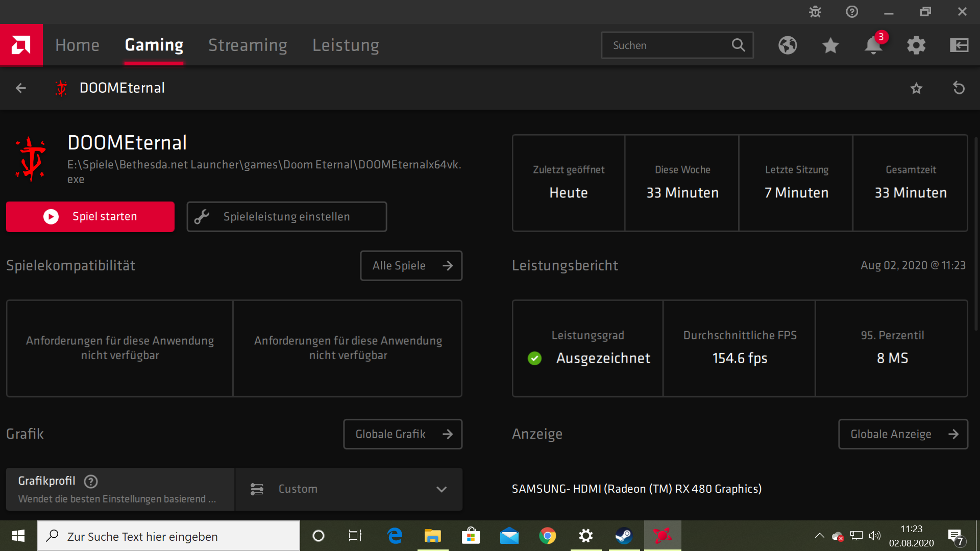Click the help question mark in the title bar
The width and height of the screenshot is (980, 551).
click(852, 12)
